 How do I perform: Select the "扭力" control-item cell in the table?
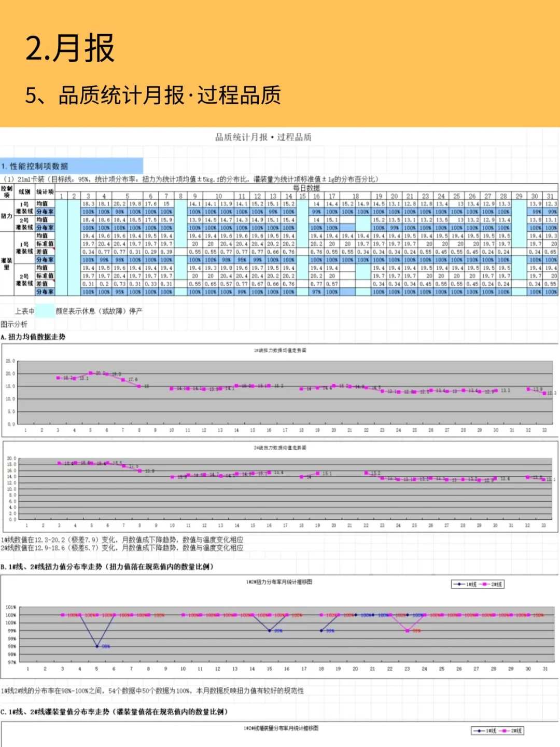click(7, 216)
